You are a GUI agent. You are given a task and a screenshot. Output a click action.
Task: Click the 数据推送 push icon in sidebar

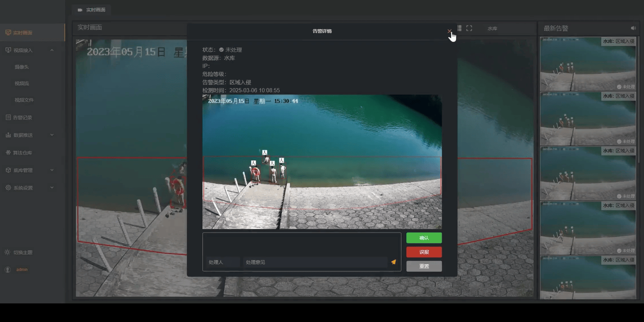tap(7, 135)
